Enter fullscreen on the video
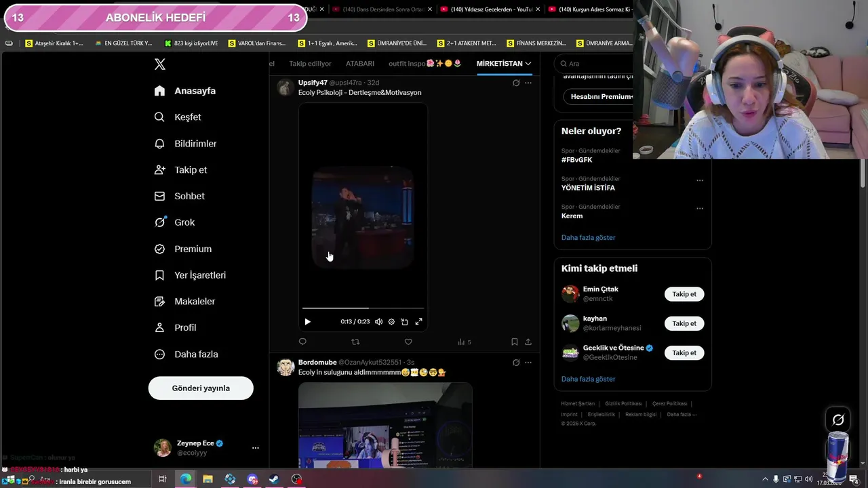868x488 pixels. [x=418, y=322]
